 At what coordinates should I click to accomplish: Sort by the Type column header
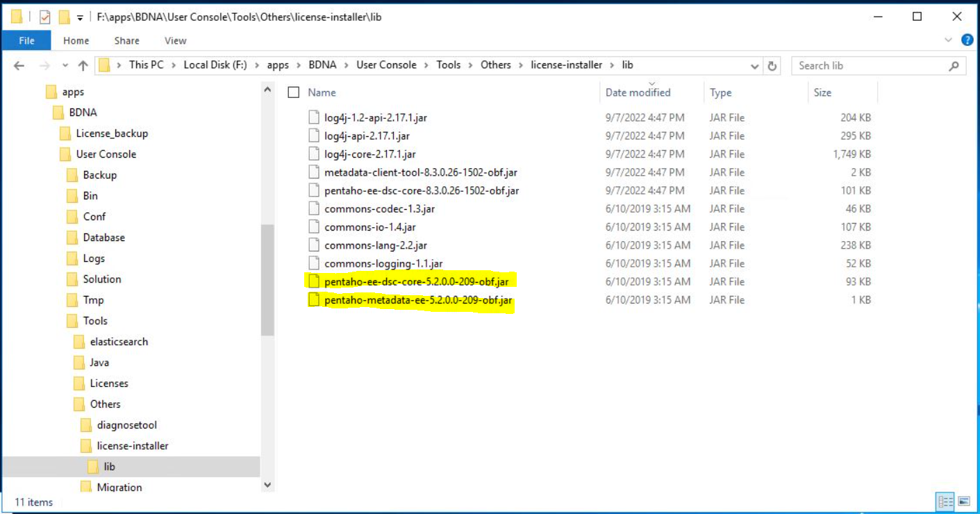pyautogui.click(x=721, y=92)
